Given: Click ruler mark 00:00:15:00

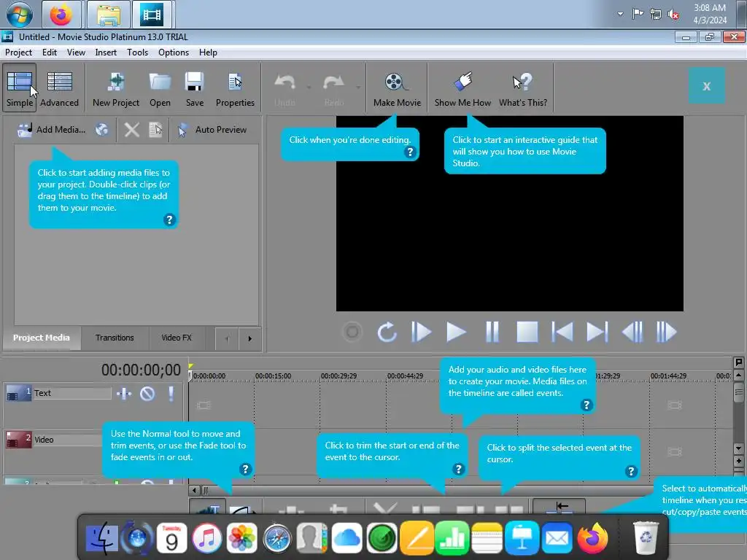Looking at the screenshot, I should click(273, 376).
